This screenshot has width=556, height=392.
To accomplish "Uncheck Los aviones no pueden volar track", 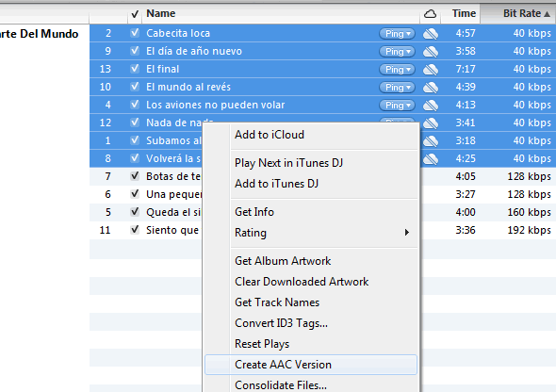I will click(x=135, y=105).
